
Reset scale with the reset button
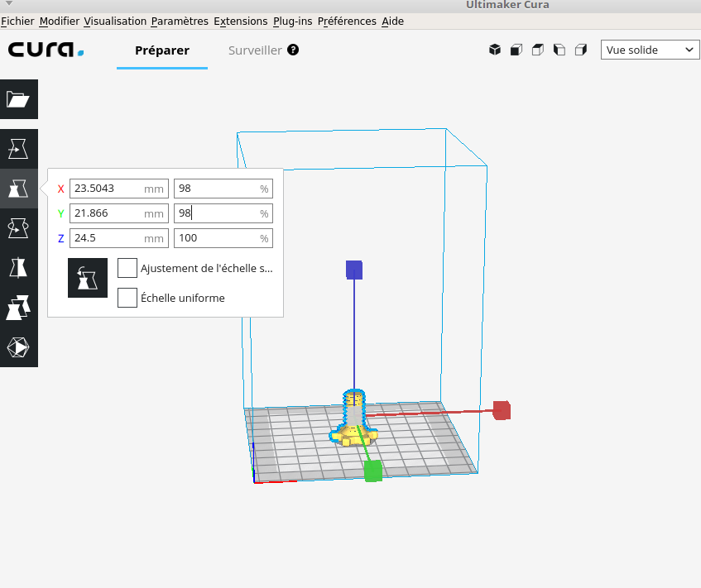tap(88, 278)
